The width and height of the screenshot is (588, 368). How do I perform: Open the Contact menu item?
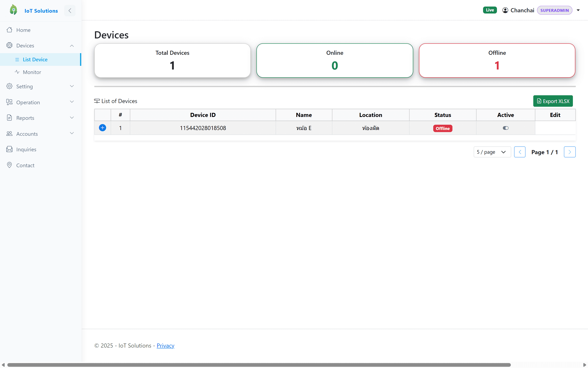pos(41,165)
